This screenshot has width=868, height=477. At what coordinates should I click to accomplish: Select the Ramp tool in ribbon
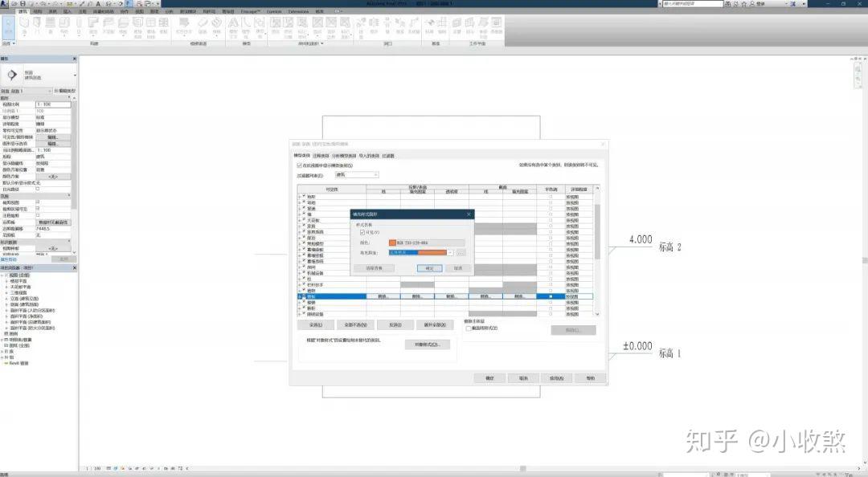pyautogui.click(x=203, y=26)
